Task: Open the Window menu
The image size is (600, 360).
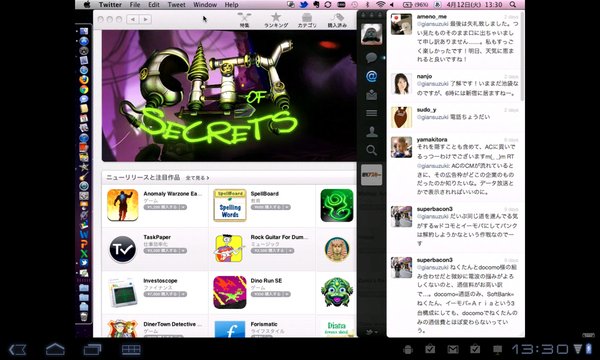Action: (x=205, y=5)
